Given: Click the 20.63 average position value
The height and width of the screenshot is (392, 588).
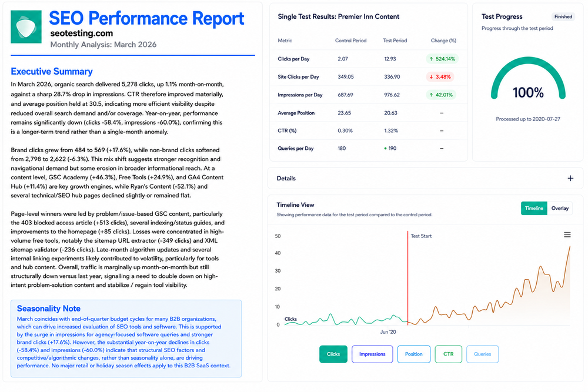Looking at the screenshot, I should 390,113.
